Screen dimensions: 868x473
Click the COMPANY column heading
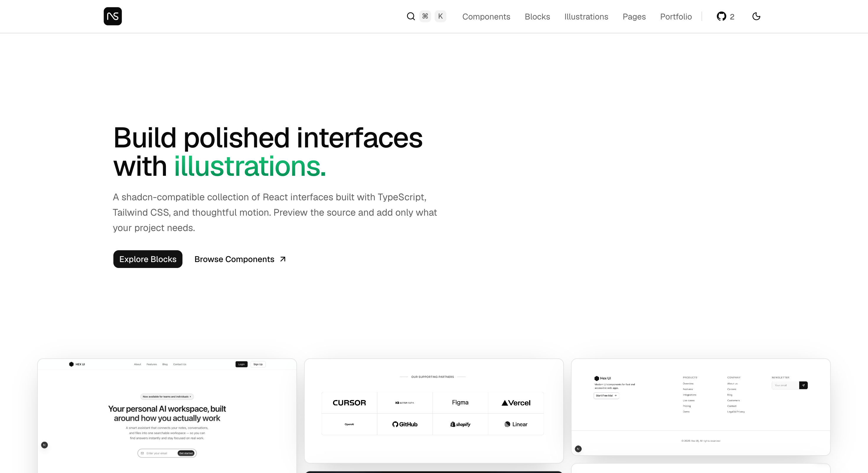click(x=734, y=378)
